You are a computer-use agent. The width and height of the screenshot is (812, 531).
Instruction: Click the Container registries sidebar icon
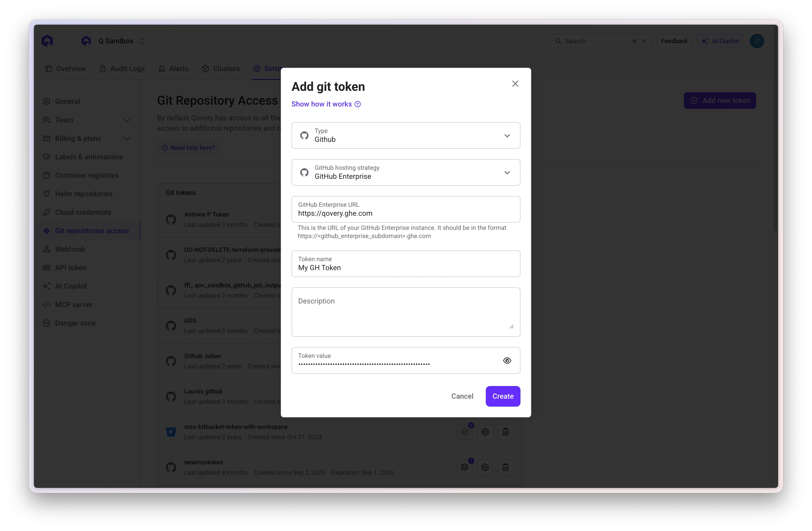pyautogui.click(x=47, y=175)
